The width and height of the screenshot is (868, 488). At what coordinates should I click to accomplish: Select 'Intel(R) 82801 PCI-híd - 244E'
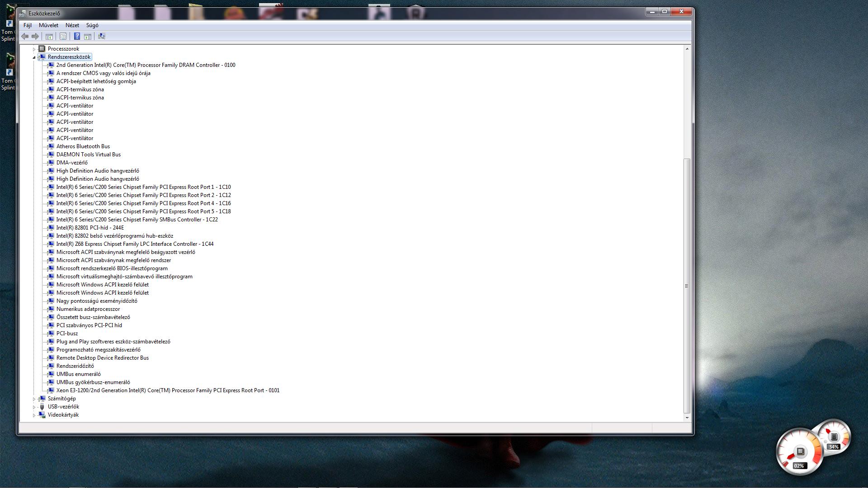[x=90, y=228]
